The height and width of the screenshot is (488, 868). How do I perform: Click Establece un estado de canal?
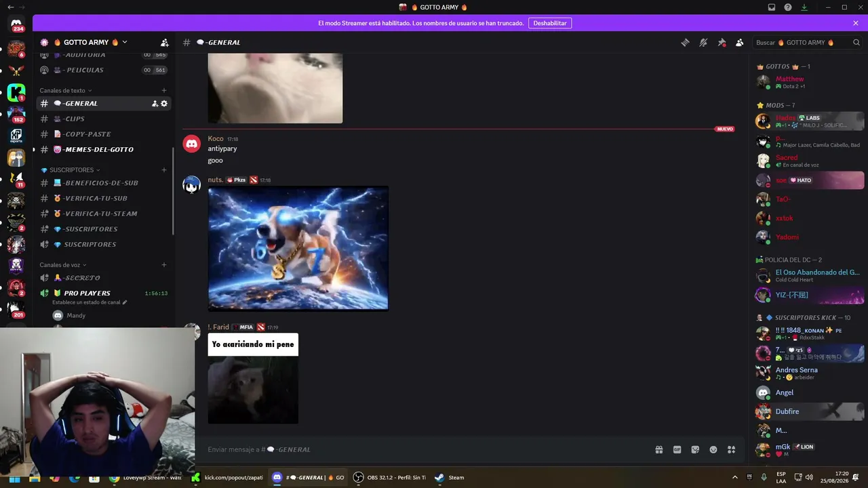click(x=90, y=302)
